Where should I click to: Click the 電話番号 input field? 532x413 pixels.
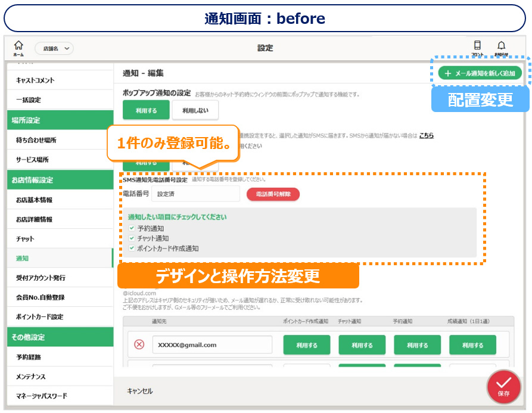tap(195, 194)
